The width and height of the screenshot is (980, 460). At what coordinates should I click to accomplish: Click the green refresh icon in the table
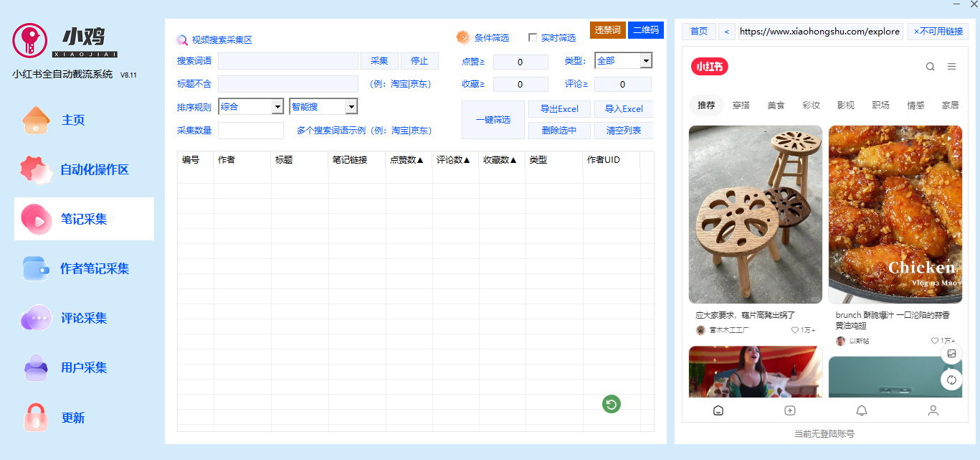(x=610, y=404)
